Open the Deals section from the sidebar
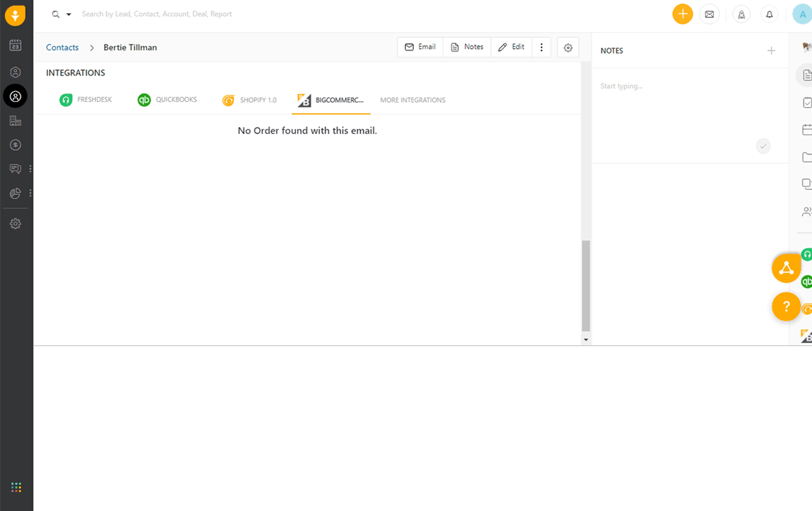812x511 pixels. 15,144
